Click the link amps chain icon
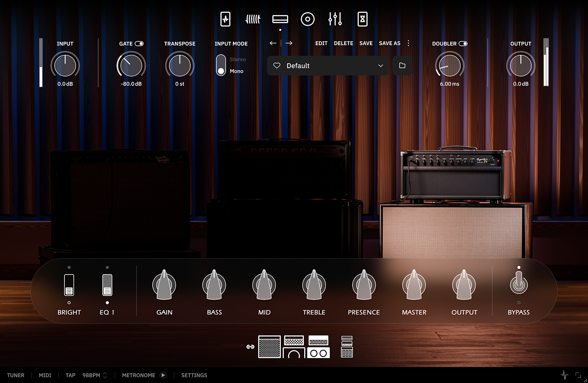 point(250,347)
